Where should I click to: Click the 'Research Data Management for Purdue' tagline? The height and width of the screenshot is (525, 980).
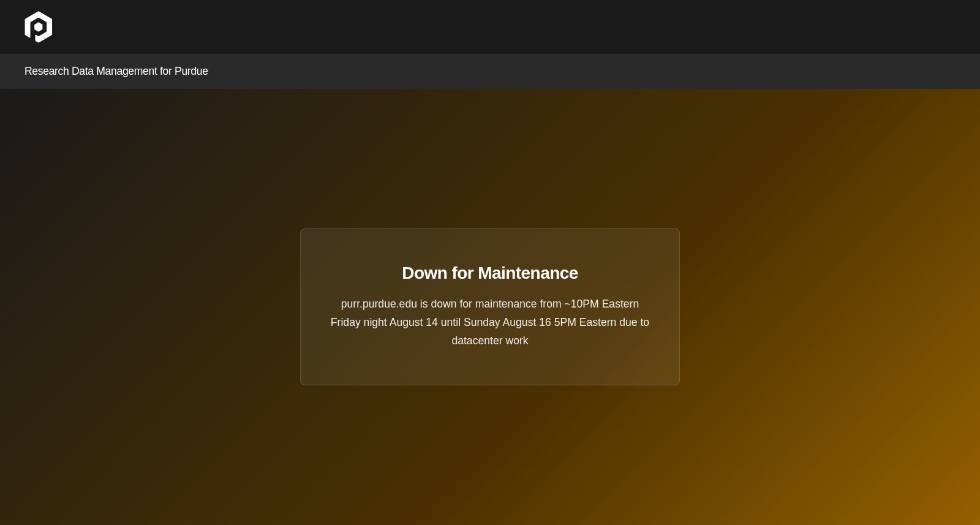pyautogui.click(x=116, y=71)
